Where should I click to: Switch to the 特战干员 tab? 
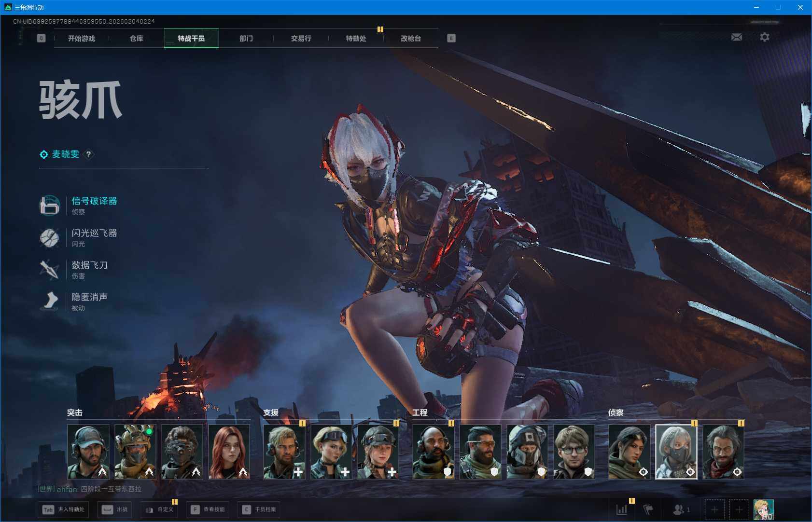click(x=191, y=38)
